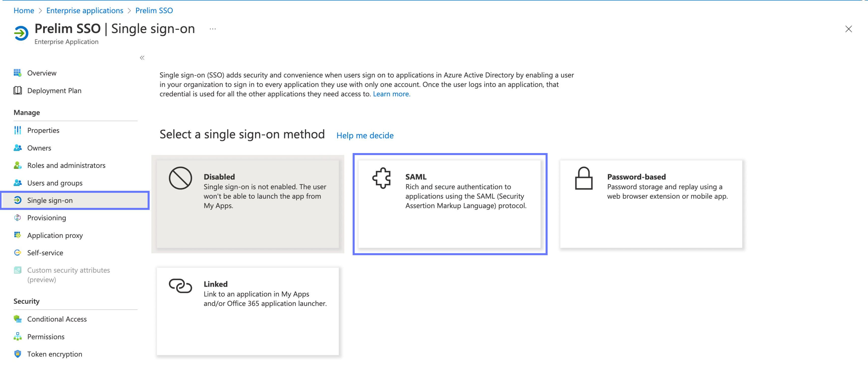Click the Self-service icon
Screen dimensions: 868x369
(x=18, y=252)
